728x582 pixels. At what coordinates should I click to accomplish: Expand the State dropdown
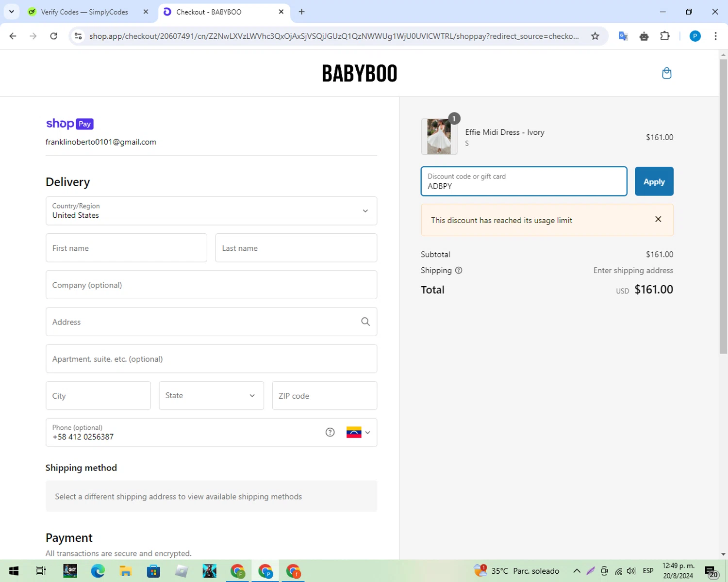(x=211, y=395)
